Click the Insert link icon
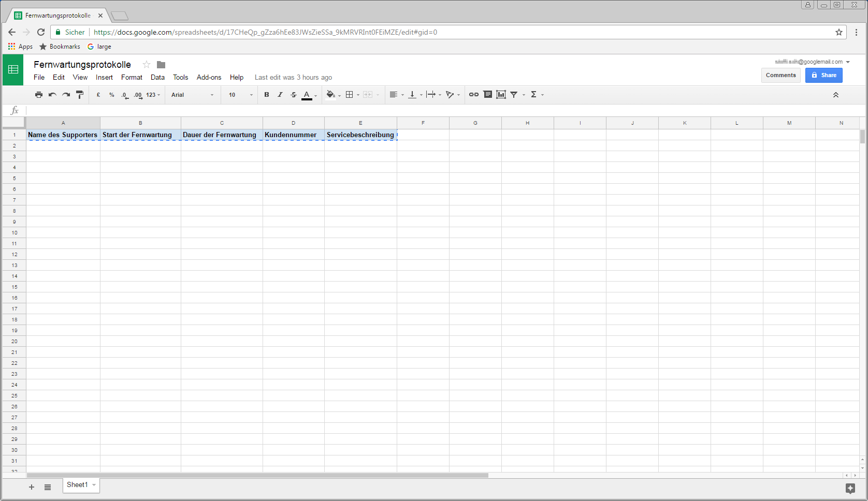Image resolution: width=868 pixels, height=501 pixels. point(473,95)
